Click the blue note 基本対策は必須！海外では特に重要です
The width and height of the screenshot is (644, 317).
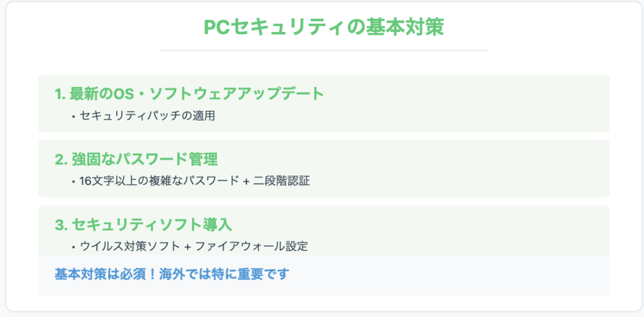(172, 274)
